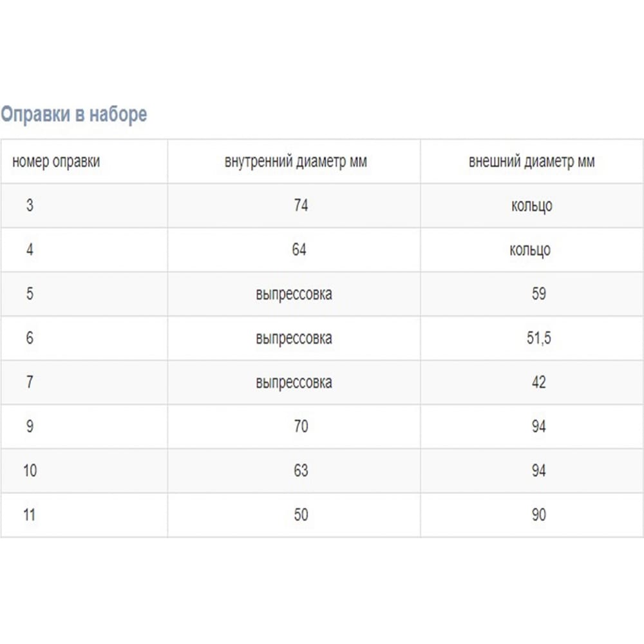Click кольцо in the row for mandrel 4

tap(530, 250)
